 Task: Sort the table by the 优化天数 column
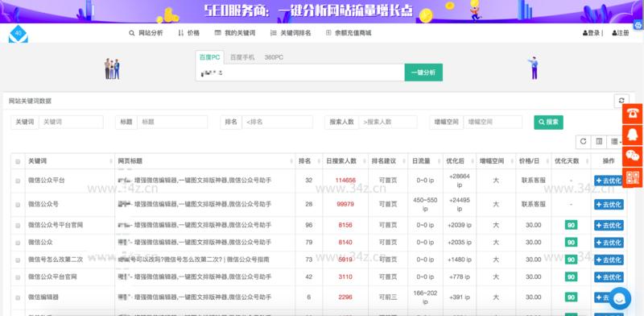tap(571, 161)
